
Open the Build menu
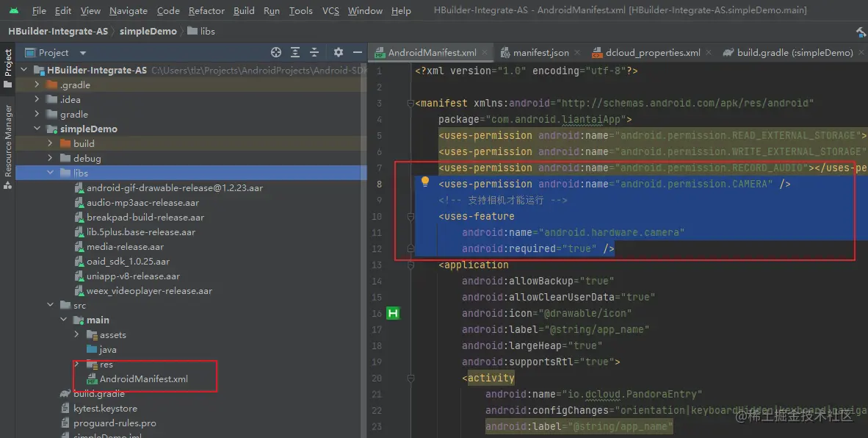point(244,10)
